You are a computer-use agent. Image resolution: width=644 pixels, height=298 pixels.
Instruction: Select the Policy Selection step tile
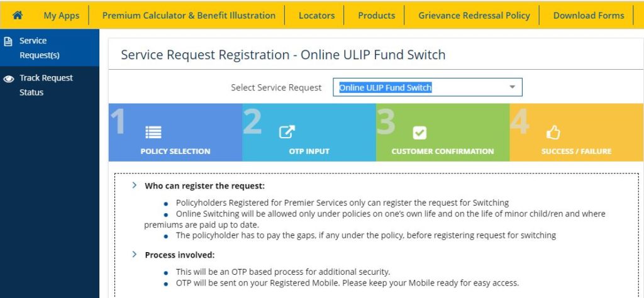(175, 133)
